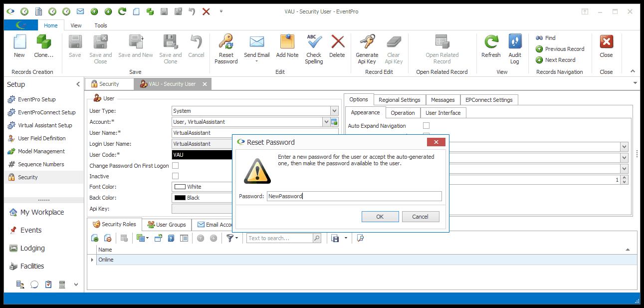
Task: Go to Previous Record
Action: click(560, 49)
